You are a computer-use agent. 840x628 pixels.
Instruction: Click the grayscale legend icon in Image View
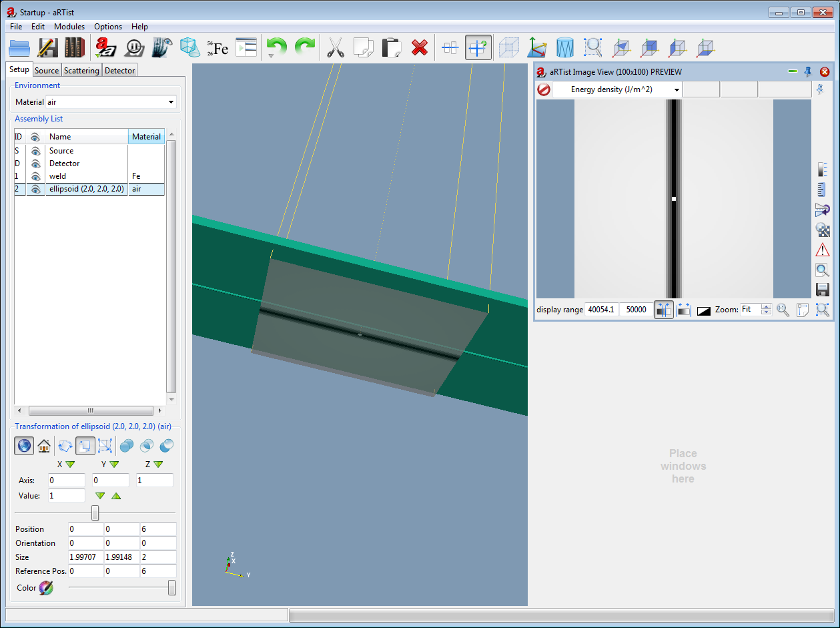823,170
